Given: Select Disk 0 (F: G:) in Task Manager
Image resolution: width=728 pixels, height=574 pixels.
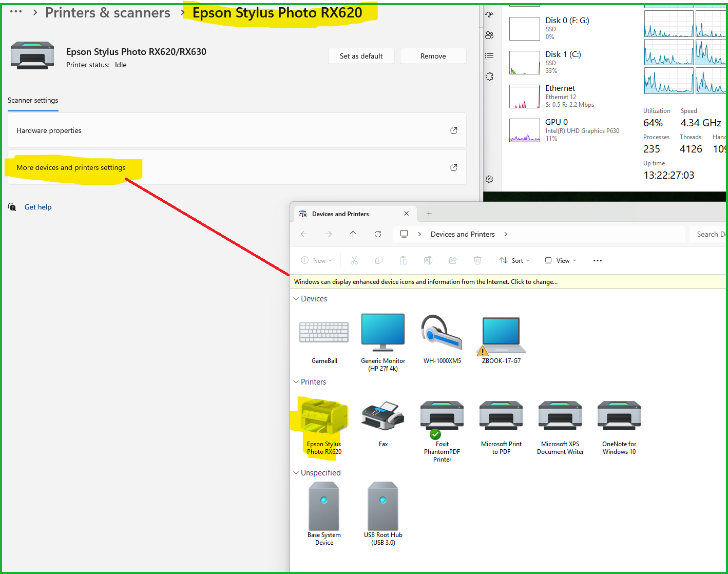Looking at the screenshot, I should (569, 28).
